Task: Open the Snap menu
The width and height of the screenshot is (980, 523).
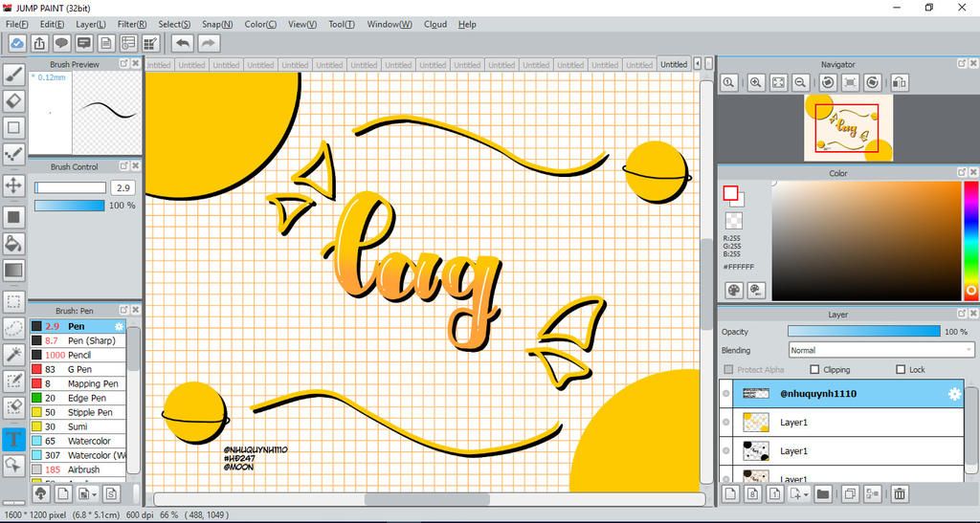Action: coord(217,24)
